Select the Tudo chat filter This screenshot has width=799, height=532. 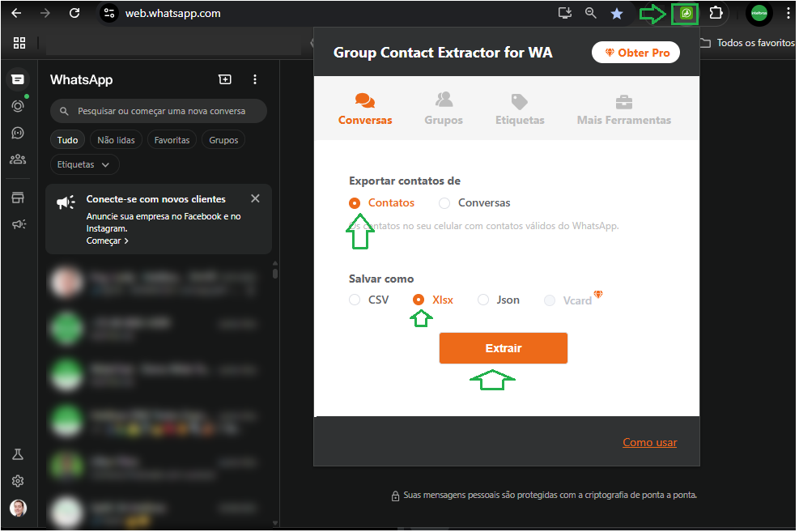tap(67, 140)
